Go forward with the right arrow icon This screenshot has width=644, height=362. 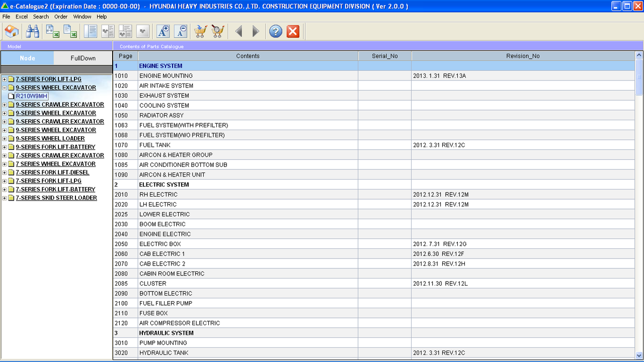256,32
